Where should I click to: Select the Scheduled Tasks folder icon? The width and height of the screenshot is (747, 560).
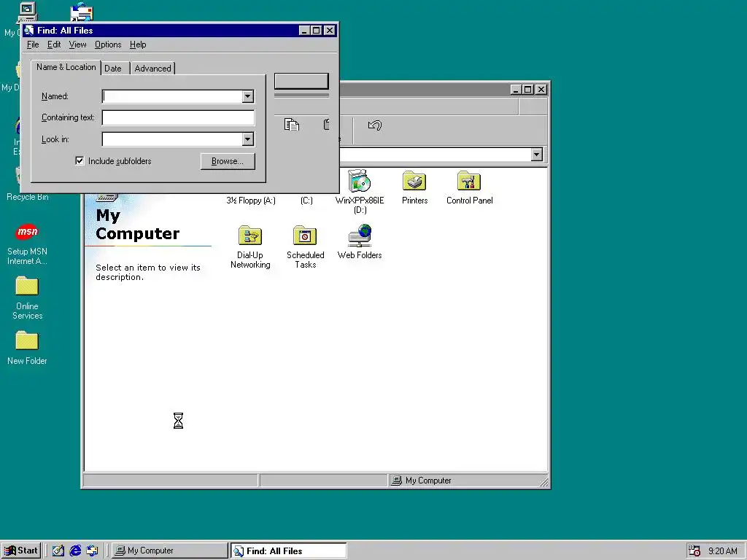coord(305,236)
